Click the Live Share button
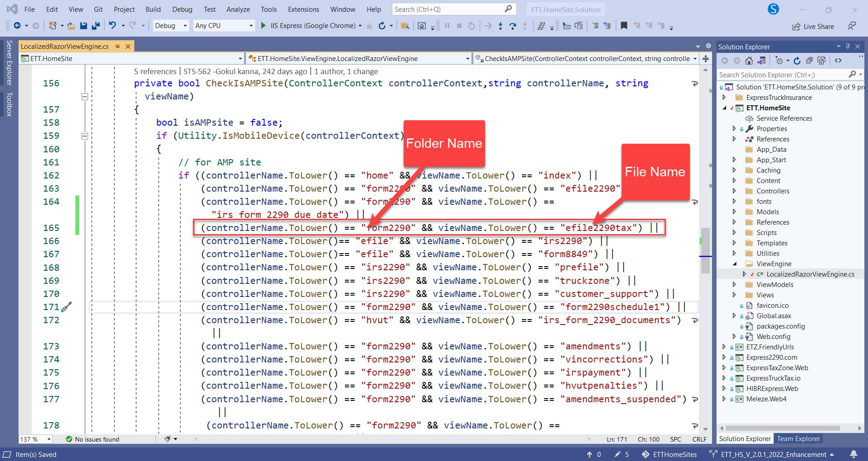This screenshot has width=868, height=461. tap(813, 26)
